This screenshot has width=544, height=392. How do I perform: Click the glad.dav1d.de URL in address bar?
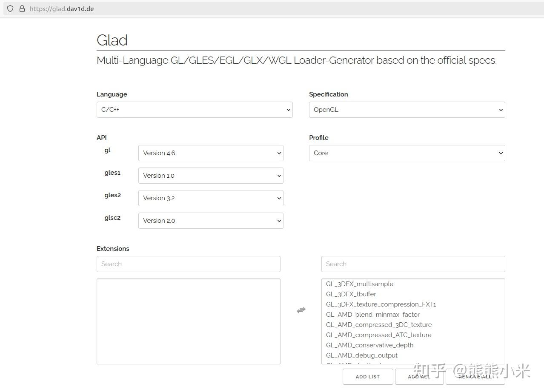pyautogui.click(x=62, y=9)
